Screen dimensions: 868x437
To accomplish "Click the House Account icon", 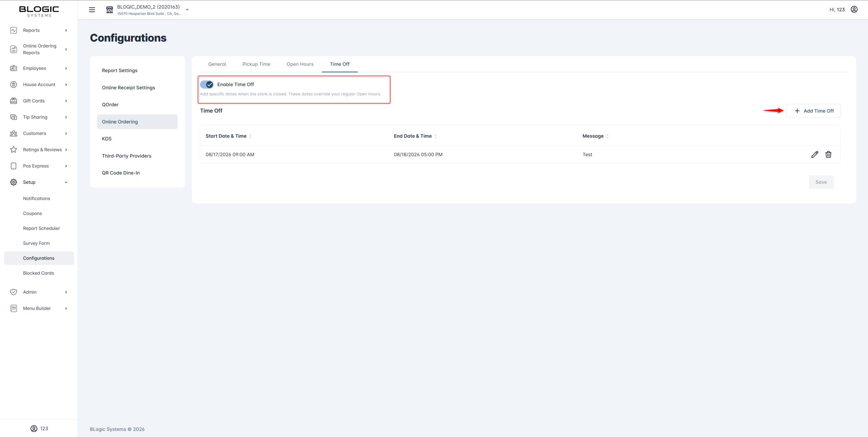I will tap(14, 84).
